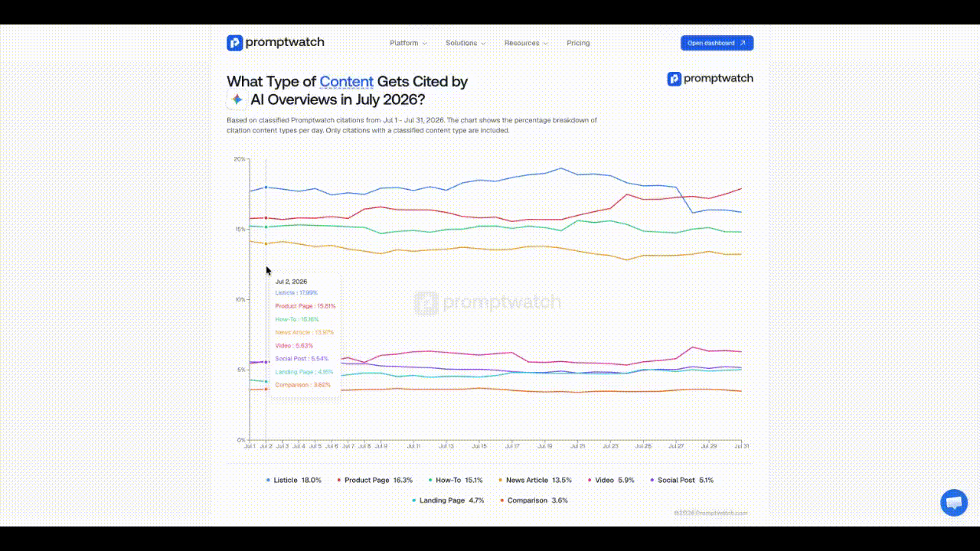Open the chat support bubble icon

coord(953,503)
